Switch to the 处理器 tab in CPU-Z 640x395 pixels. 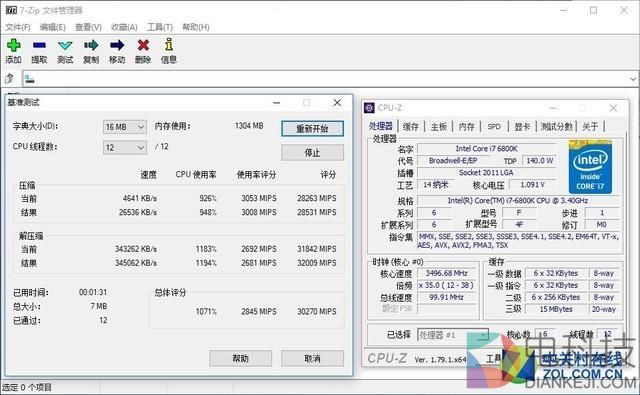[380, 126]
